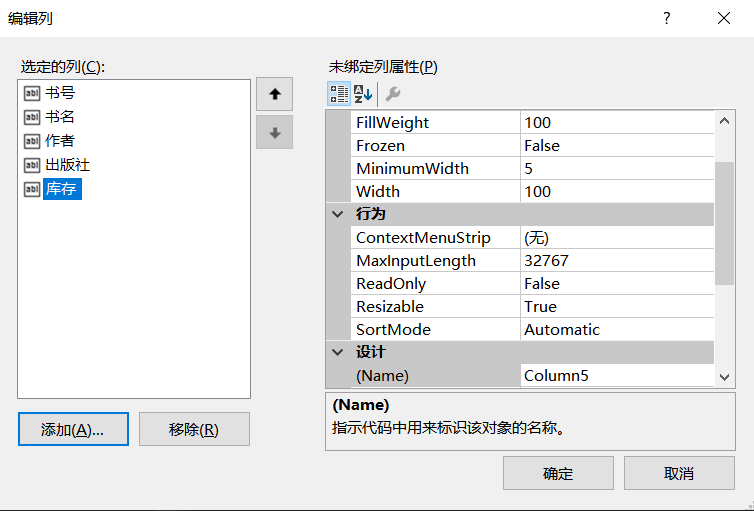
Task: Click the text column icon beside 书号
Action: 32,93
